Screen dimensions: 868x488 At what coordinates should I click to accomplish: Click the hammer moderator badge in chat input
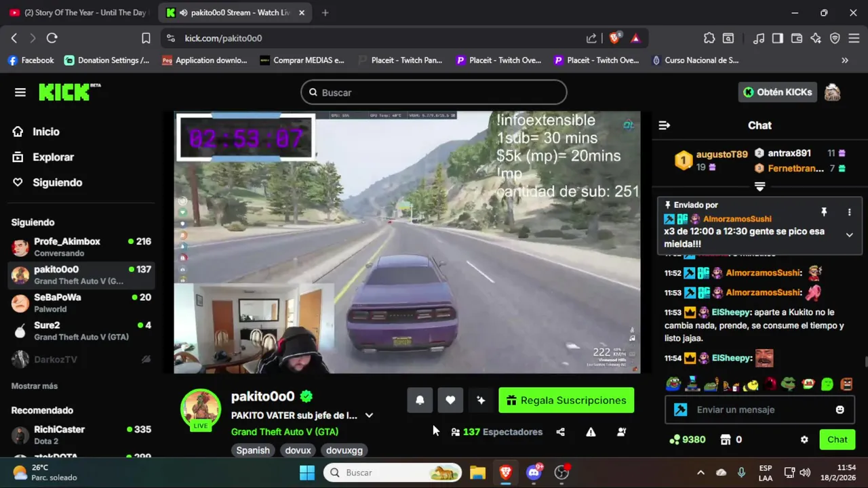[681, 409]
